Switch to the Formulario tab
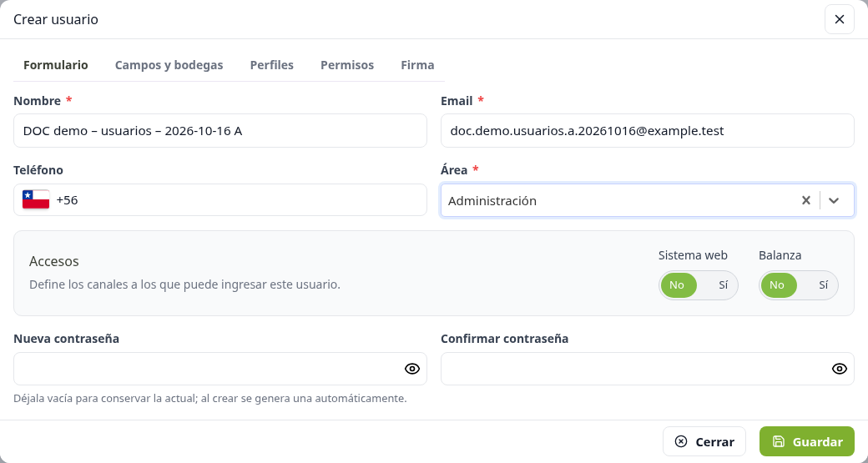Screen dimensions: 868x463 (55, 65)
